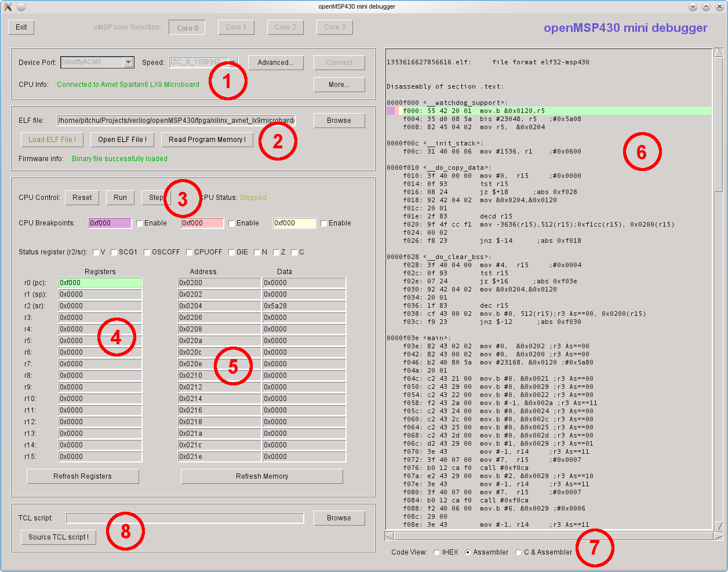Select Assembler code view
This screenshot has height=572, width=728.
point(468,552)
